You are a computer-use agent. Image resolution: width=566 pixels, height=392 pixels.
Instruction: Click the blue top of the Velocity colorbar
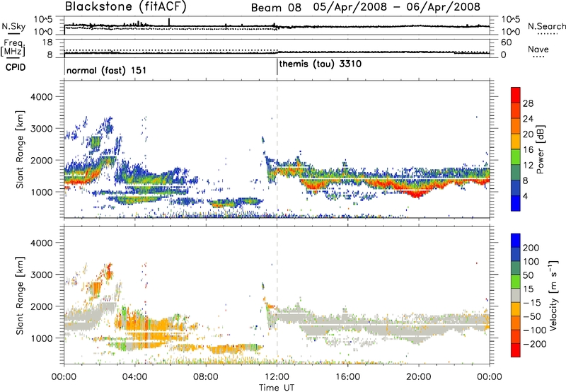coord(516,241)
